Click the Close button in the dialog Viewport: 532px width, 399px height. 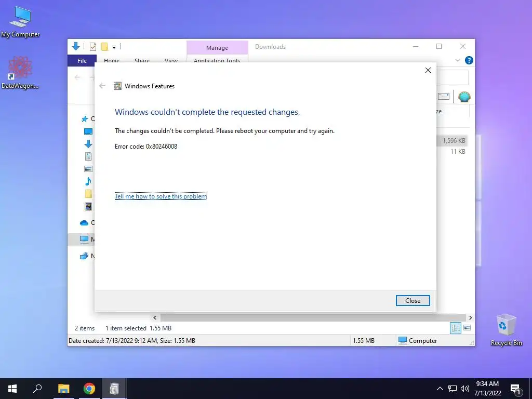point(413,301)
